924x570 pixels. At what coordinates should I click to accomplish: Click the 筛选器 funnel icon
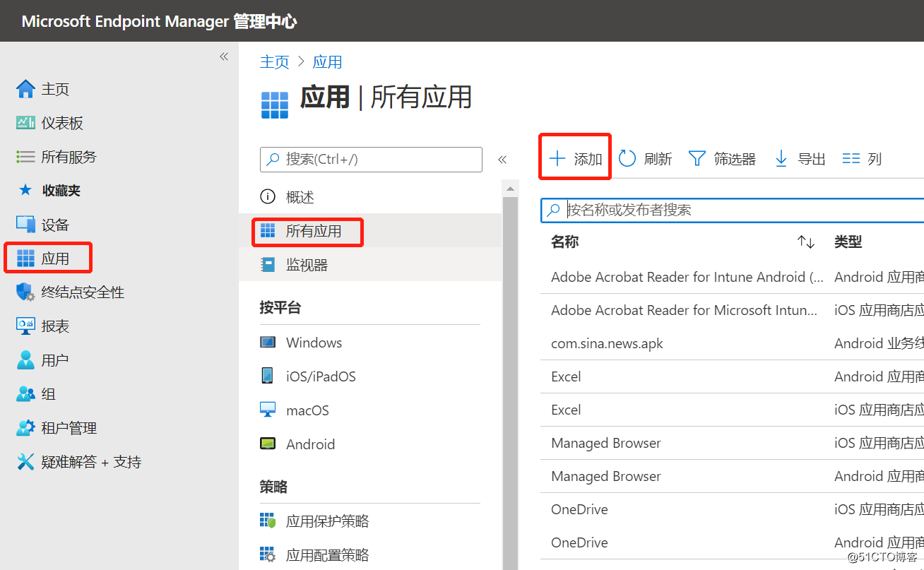697,158
